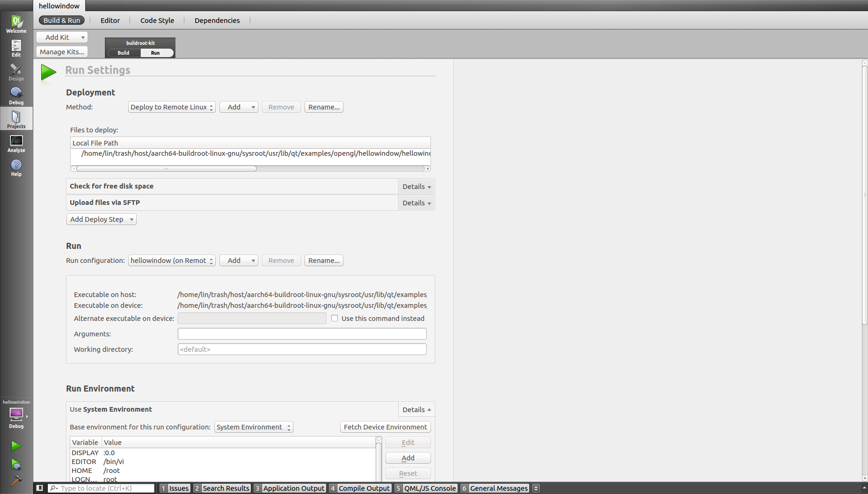Image resolution: width=868 pixels, height=494 pixels.
Task: Switch to Edit mode icon
Action: coord(16,48)
